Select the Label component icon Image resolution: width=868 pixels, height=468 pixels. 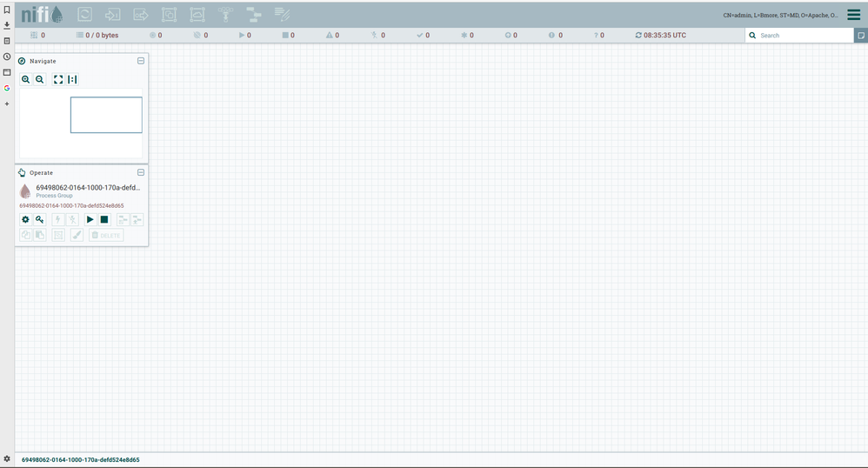pos(282,15)
